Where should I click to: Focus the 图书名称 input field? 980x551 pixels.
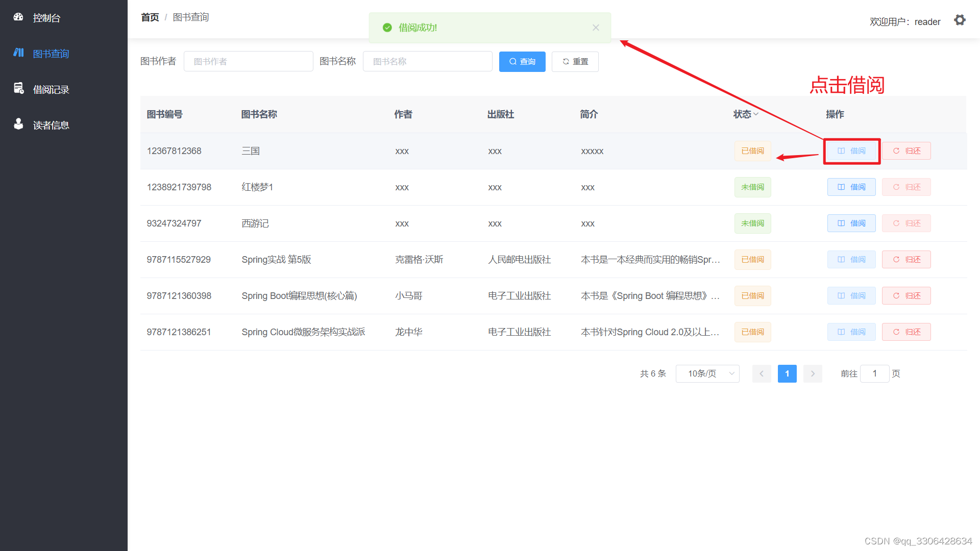click(x=428, y=61)
